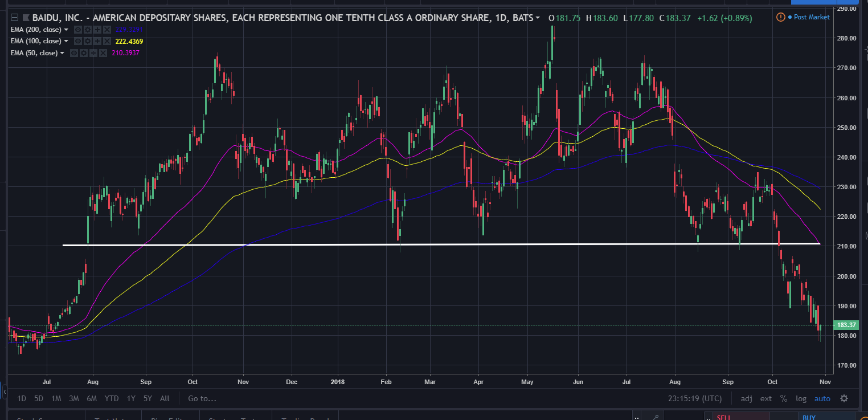The width and height of the screenshot is (868, 420).
Task: Select the white horizontal support line at 210
Action: click(x=441, y=244)
